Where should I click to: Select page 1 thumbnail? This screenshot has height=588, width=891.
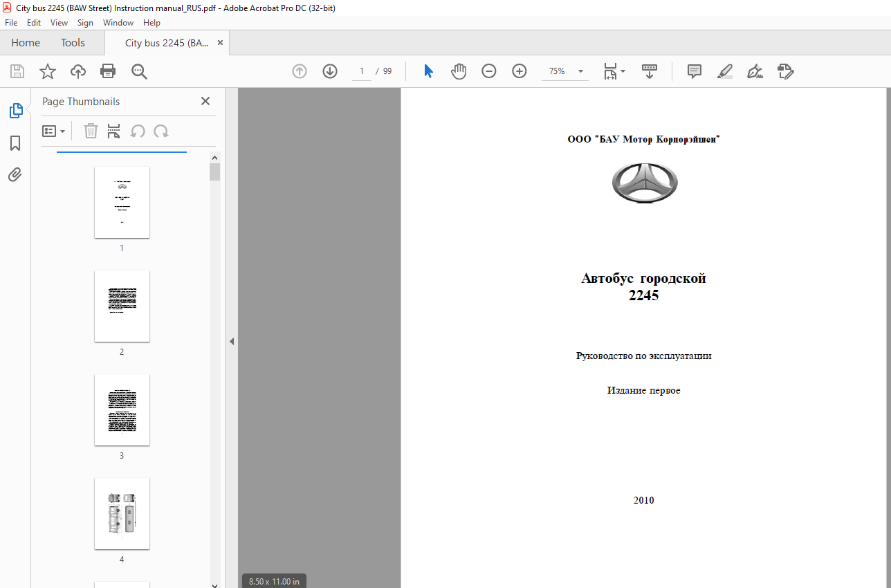(x=122, y=202)
